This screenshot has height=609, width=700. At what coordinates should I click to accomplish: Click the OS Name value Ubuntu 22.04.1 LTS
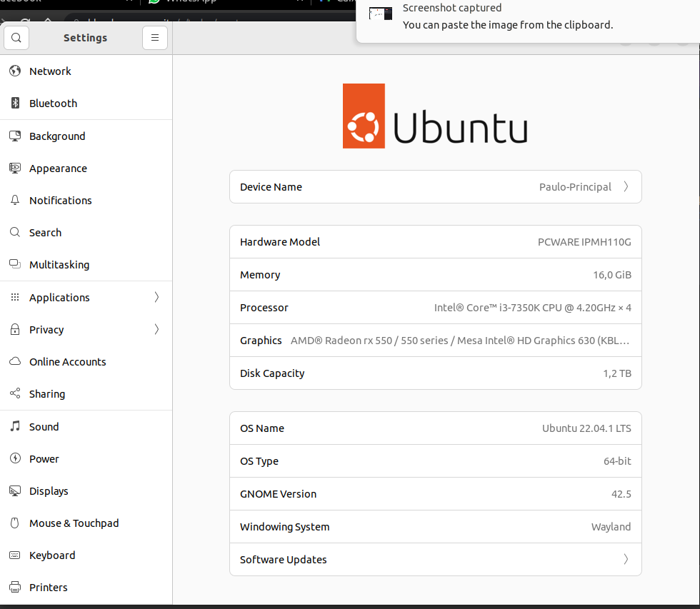click(586, 428)
